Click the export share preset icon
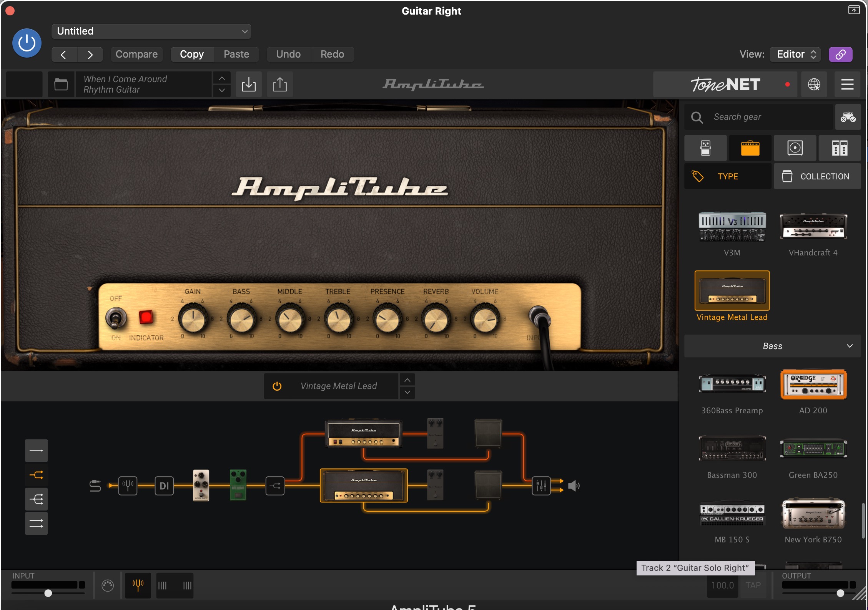The height and width of the screenshot is (610, 868). pos(280,84)
